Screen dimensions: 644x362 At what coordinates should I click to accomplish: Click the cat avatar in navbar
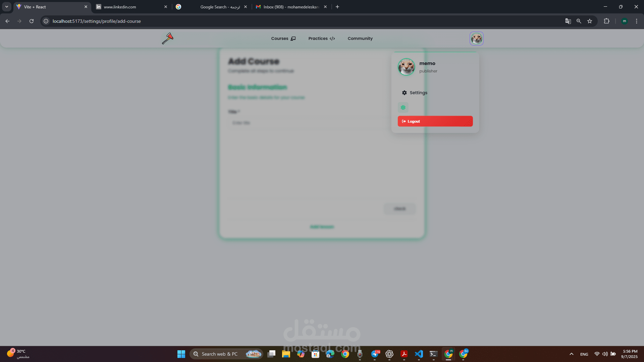click(x=476, y=39)
